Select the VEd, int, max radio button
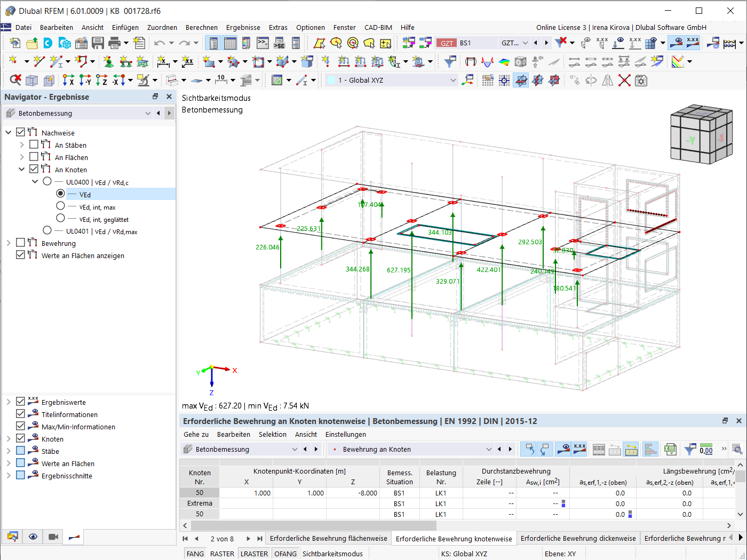Image resolution: width=747 pixels, height=560 pixels. pyautogui.click(x=60, y=206)
